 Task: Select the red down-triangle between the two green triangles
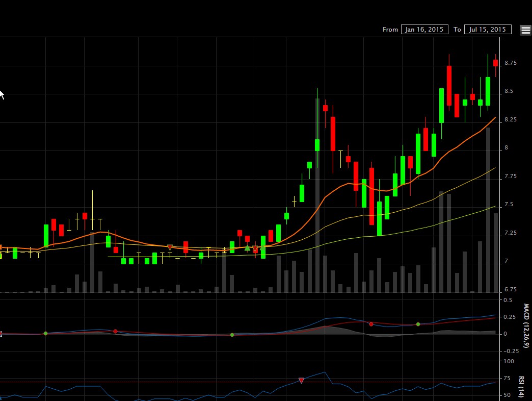pyautogui.click(x=255, y=248)
